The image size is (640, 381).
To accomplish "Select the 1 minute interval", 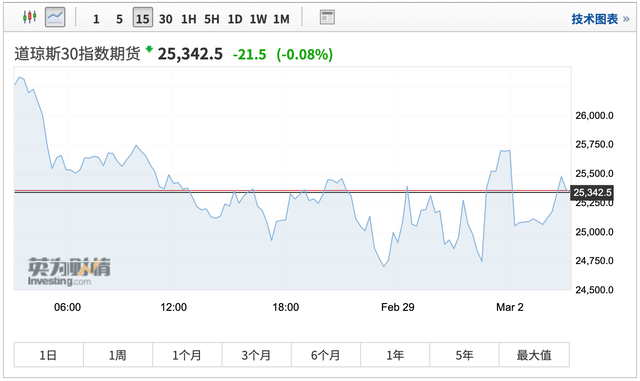I will click(96, 19).
